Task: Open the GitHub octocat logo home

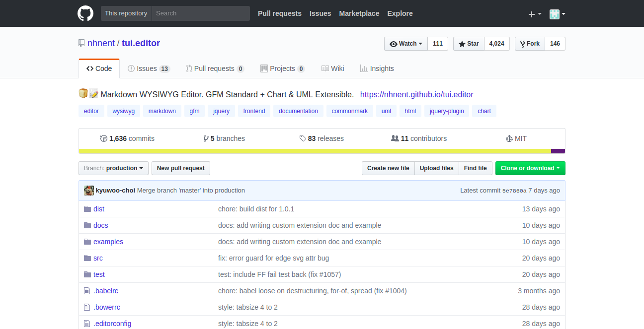Action: point(85,13)
